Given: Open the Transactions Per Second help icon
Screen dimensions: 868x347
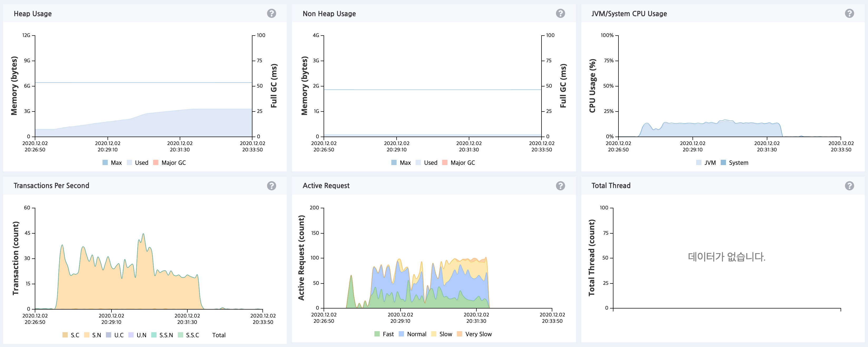Looking at the screenshot, I should (x=271, y=186).
